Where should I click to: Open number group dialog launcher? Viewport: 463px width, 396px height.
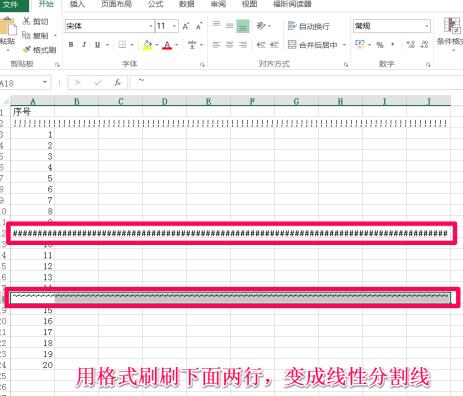point(428,65)
